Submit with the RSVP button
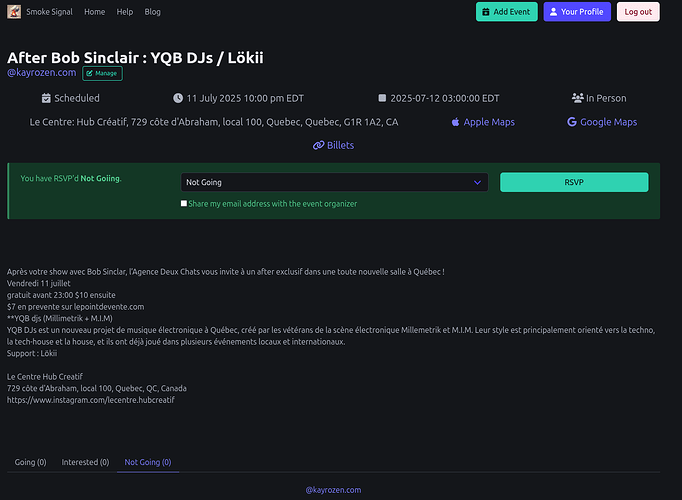 pos(574,182)
